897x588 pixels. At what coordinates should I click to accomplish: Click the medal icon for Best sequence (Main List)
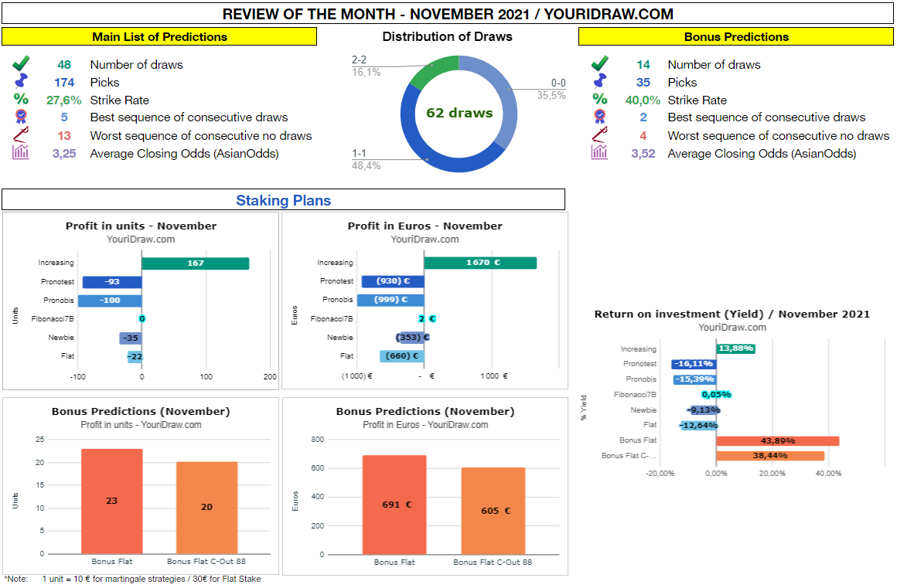(20, 117)
